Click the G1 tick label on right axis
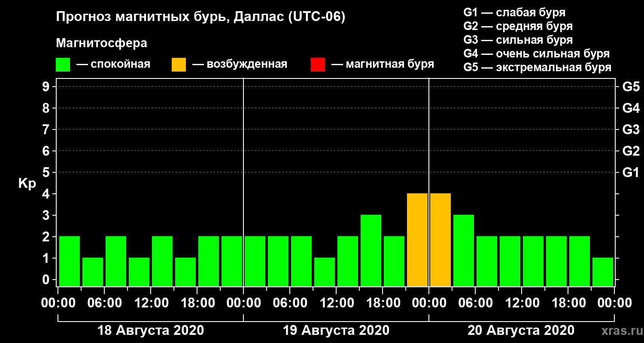This screenshot has height=343, width=644. pyautogui.click(x=631, y=172)
